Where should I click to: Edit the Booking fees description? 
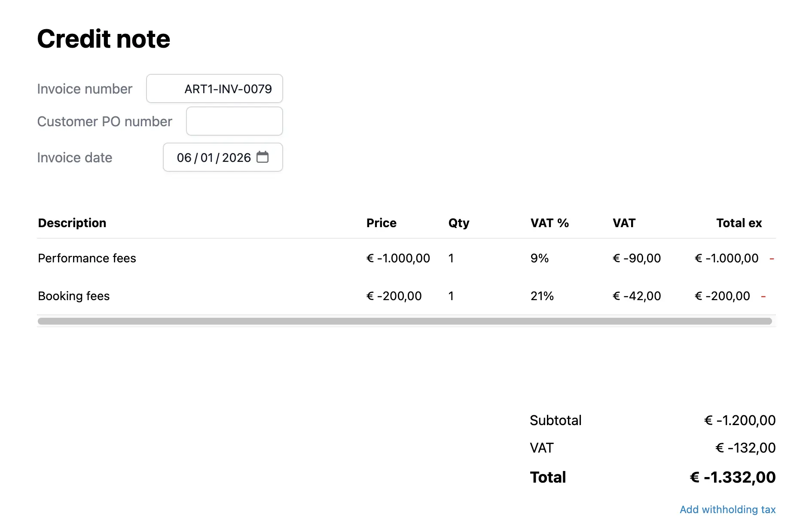[x=74, y=296]
